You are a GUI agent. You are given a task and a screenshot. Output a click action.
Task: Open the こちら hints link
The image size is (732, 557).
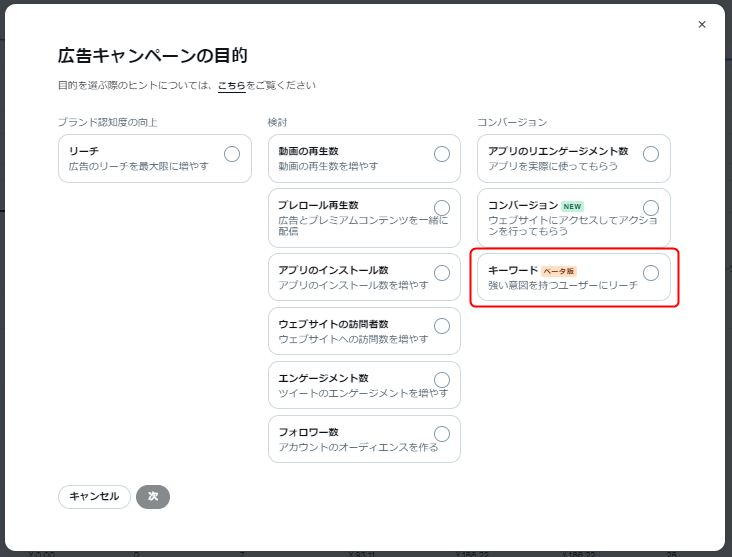pyautogui.click(x=231, y=86)
